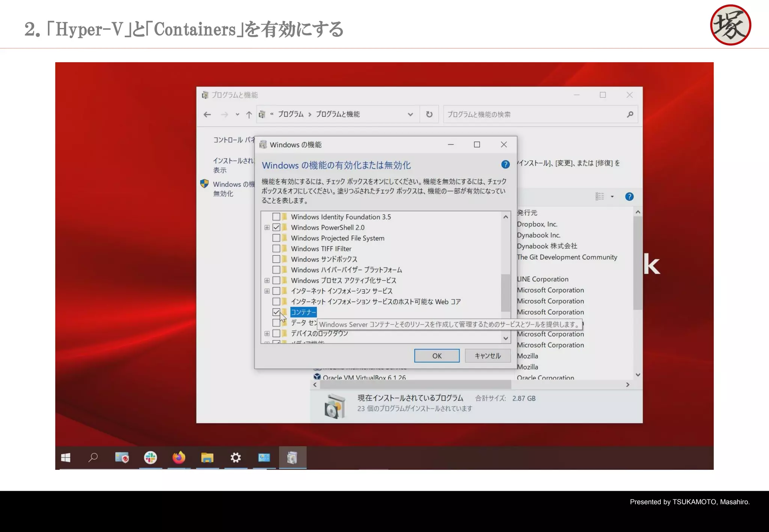Open the taskbar search magnifier
Image resolution: width=769 pixels, height=532 pixels.
coord(93,458)
